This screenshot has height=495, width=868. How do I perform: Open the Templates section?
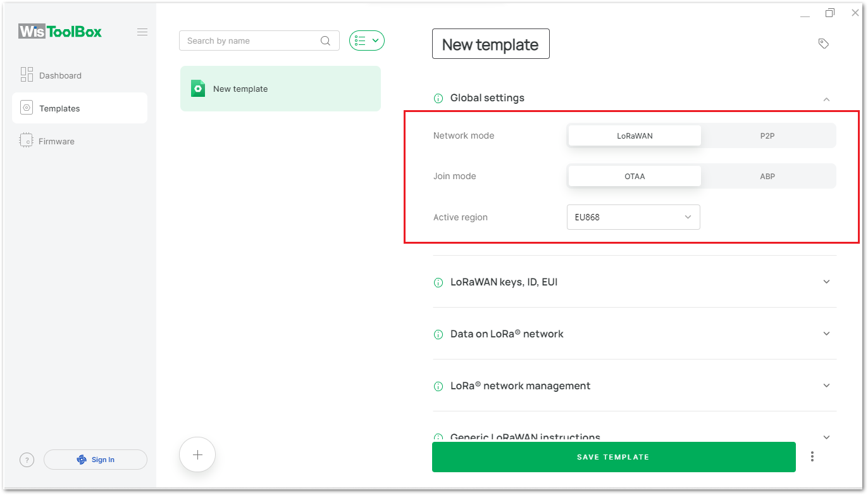80,108
